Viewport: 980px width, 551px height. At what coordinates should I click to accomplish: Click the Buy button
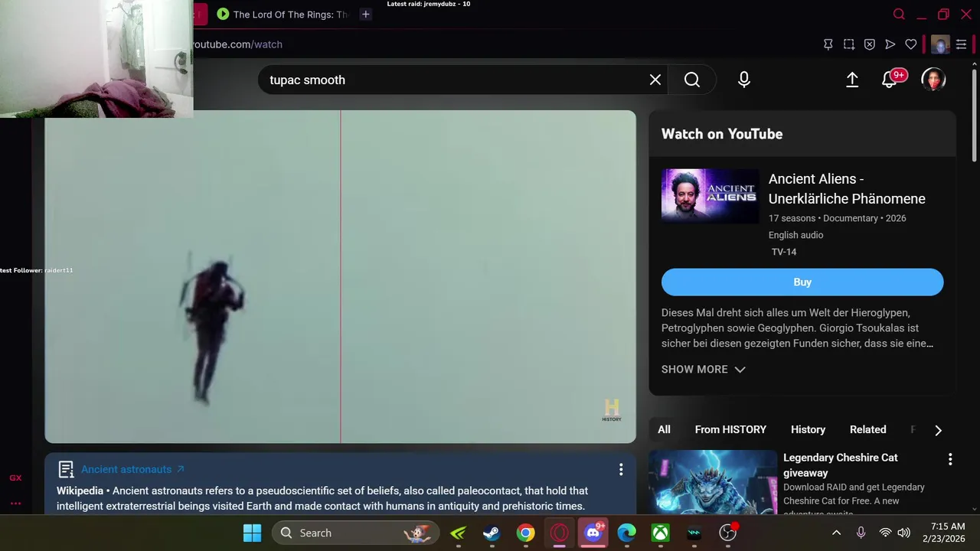click(802, 282)
